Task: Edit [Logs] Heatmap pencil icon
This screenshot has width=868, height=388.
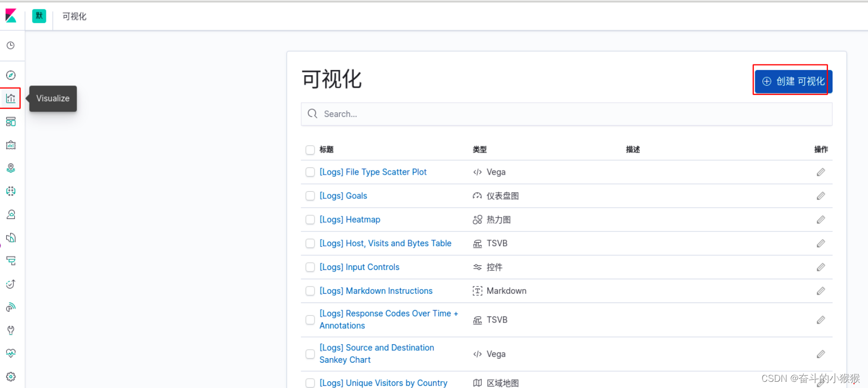Action: pos(821,220)
